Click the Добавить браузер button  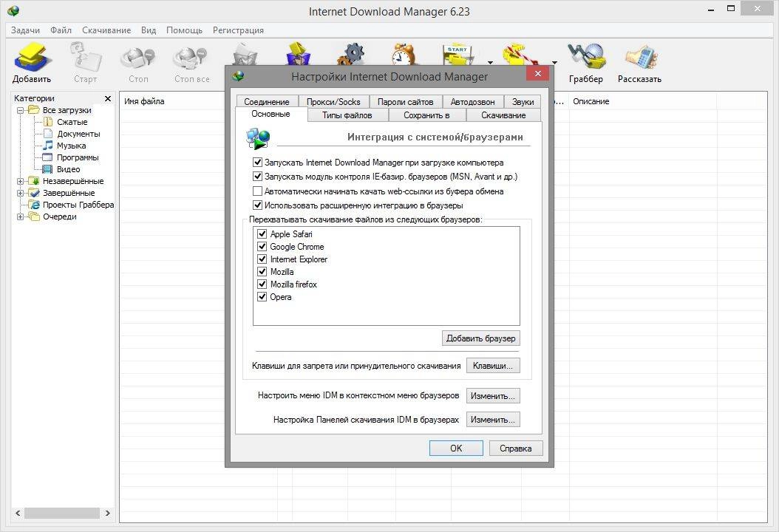[x=481, y=338]
